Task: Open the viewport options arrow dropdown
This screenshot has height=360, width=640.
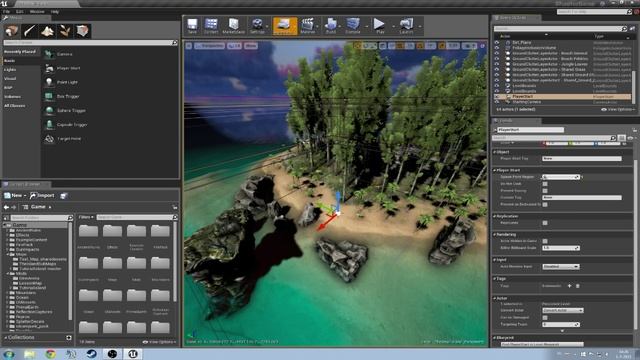Action: click(x=189, y=46)
